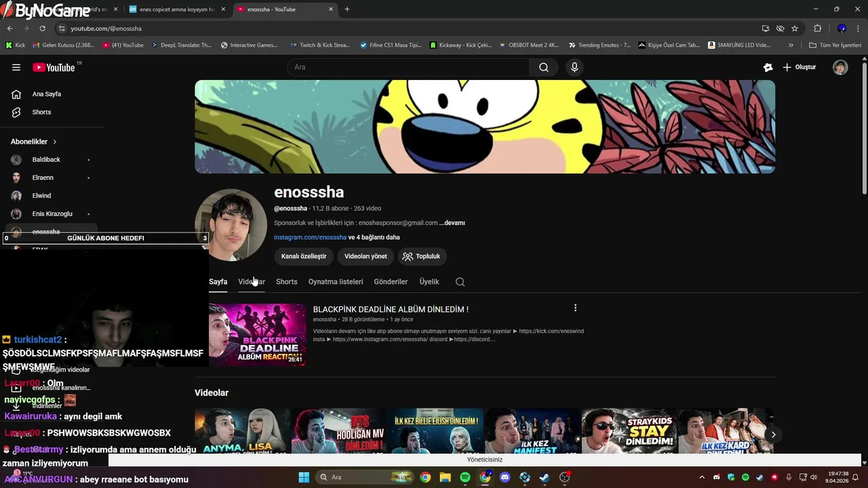Switch to the Videolar tab
This screenshot has width=868, height=488.
[x=252, y=282]
